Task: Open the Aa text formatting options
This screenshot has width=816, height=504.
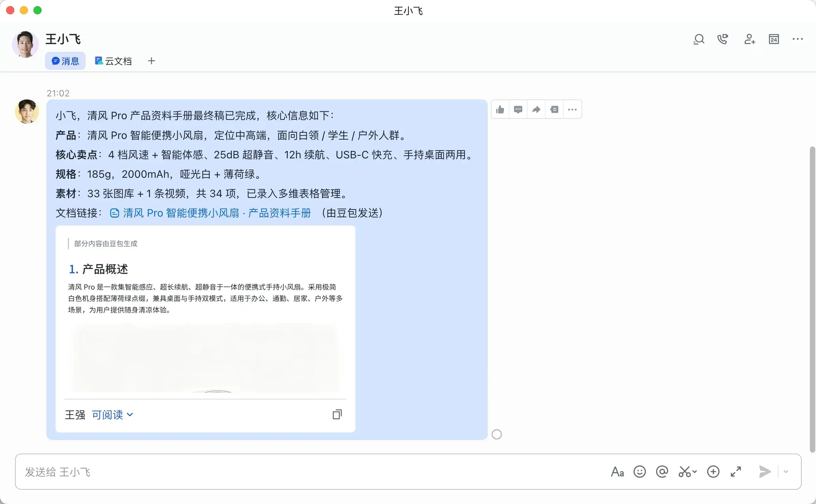Action: coord(617,472)
